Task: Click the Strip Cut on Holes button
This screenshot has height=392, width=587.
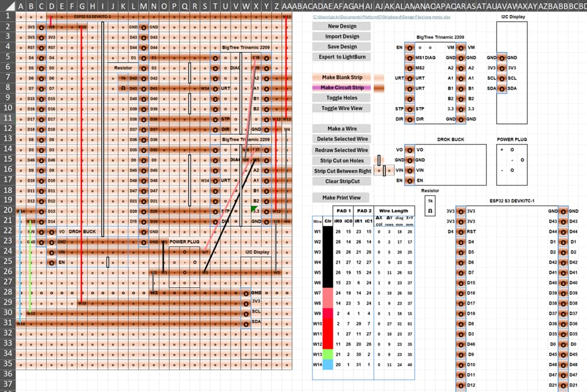Action: [342, 161]
